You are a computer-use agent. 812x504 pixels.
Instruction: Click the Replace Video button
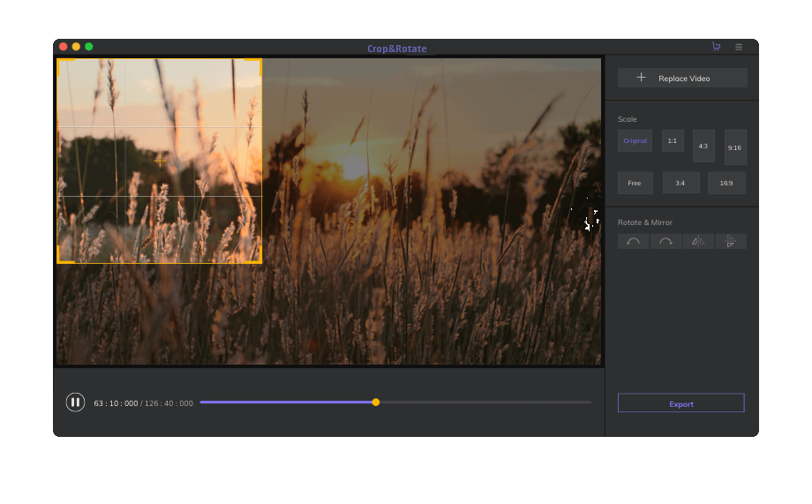click(x=682, y=79)
